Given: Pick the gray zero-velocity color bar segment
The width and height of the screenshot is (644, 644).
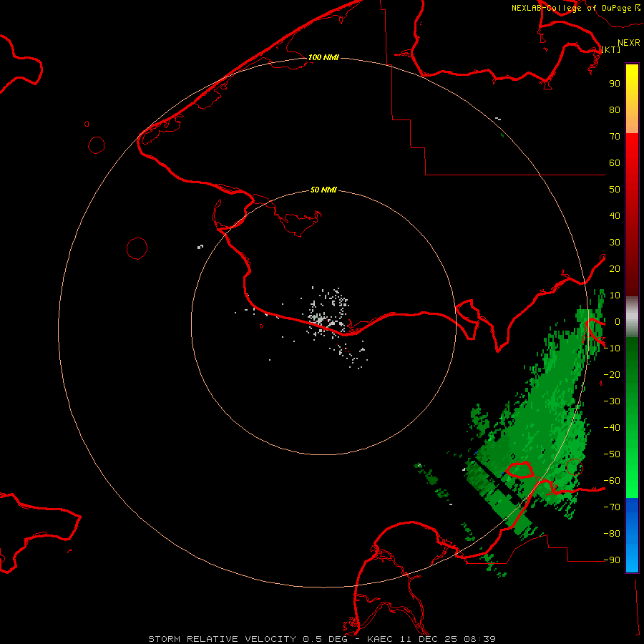Looking at the screenshot, I should [632, 317].
